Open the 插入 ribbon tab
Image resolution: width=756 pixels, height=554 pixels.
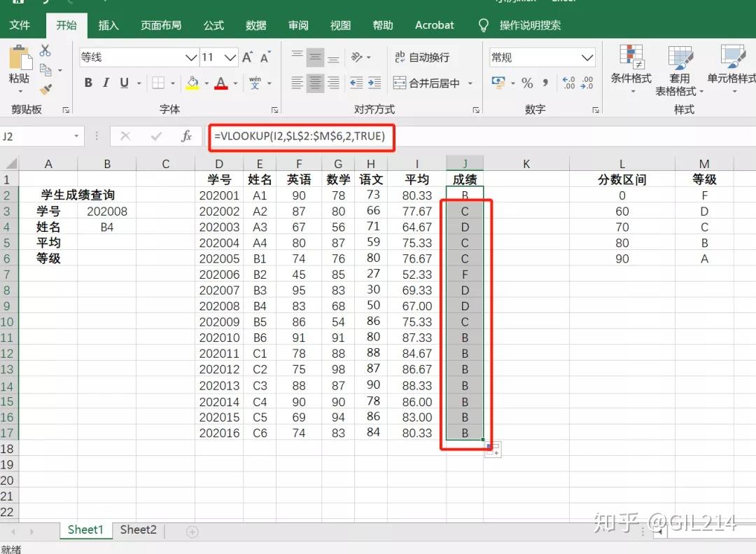click(108, 25)
